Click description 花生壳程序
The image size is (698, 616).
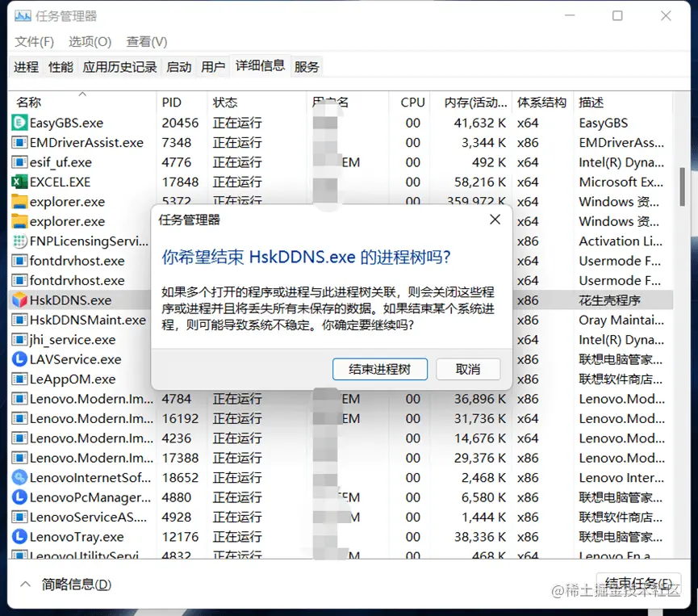click(x=609, y=300)
